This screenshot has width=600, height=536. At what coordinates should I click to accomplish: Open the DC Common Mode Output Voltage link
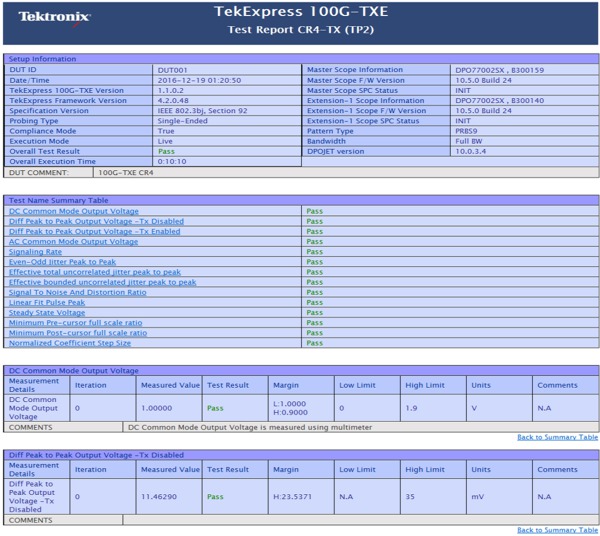tap(73, 211)
